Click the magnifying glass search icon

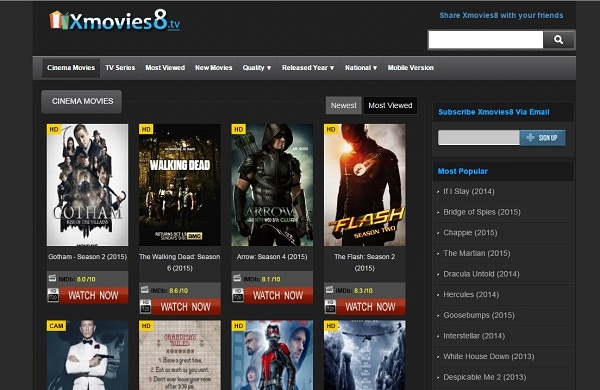pos(558,40)
